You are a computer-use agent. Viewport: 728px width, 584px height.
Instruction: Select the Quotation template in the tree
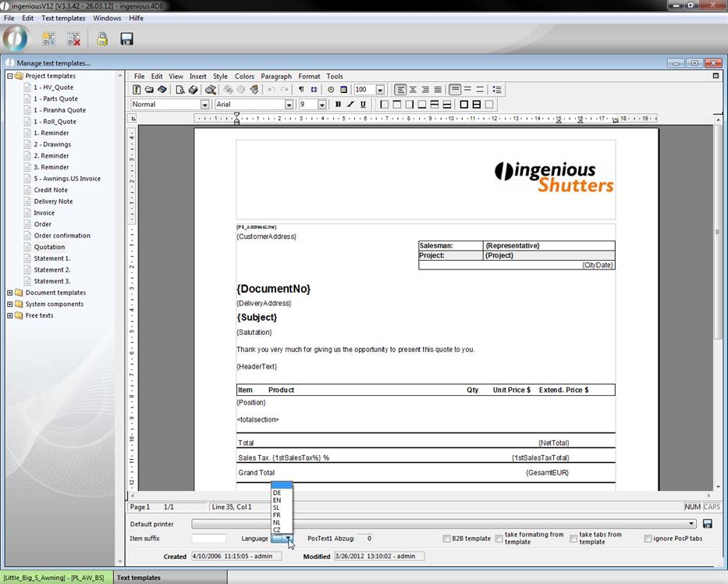(x=49, y=247)
